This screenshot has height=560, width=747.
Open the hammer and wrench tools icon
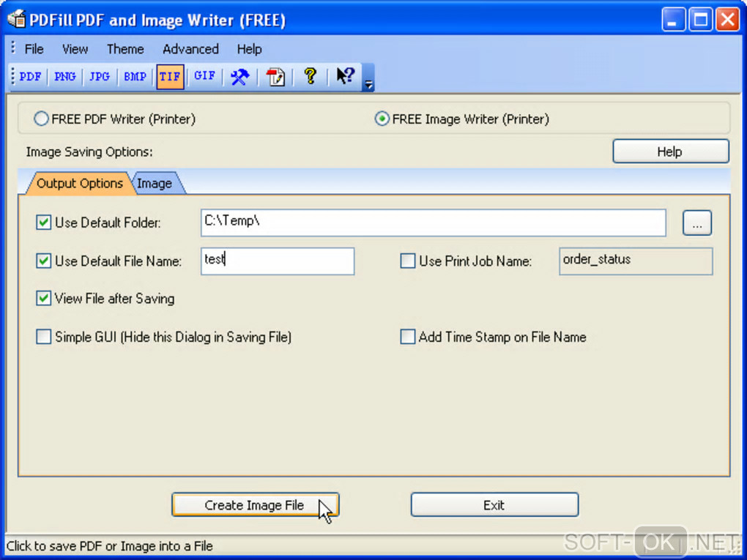click(x=239, y=76)
